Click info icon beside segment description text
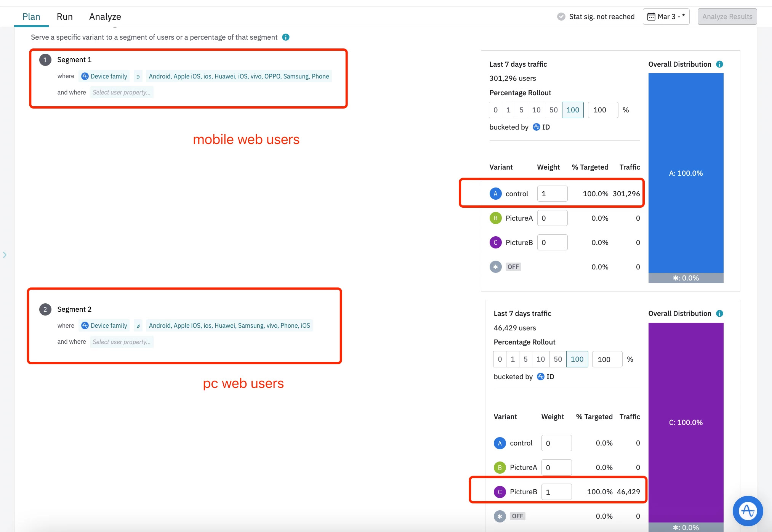772x532 pixels. click(286, 37)
